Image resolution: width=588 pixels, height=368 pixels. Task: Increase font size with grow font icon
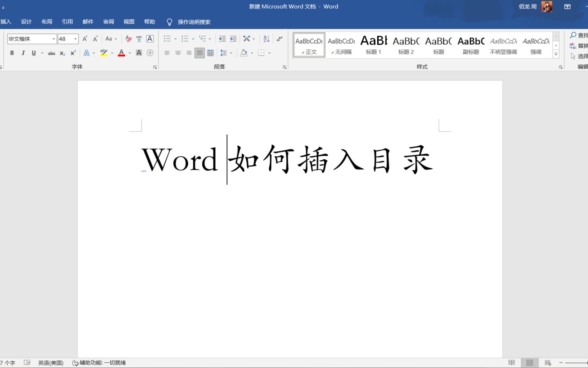click(85, 39)
